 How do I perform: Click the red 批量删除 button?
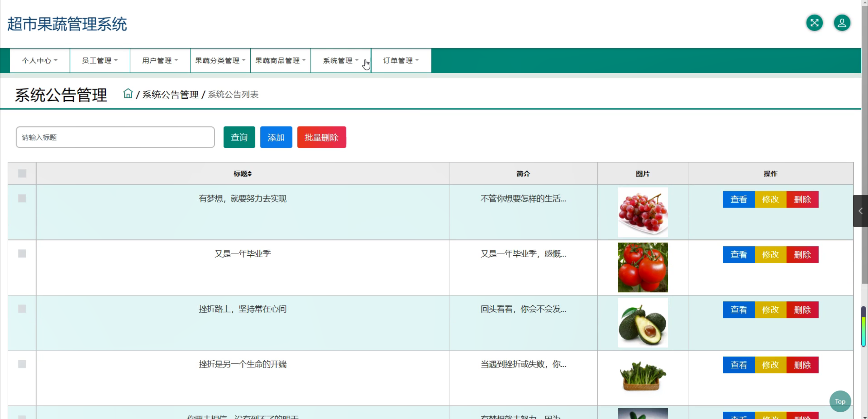coord(321,137)
